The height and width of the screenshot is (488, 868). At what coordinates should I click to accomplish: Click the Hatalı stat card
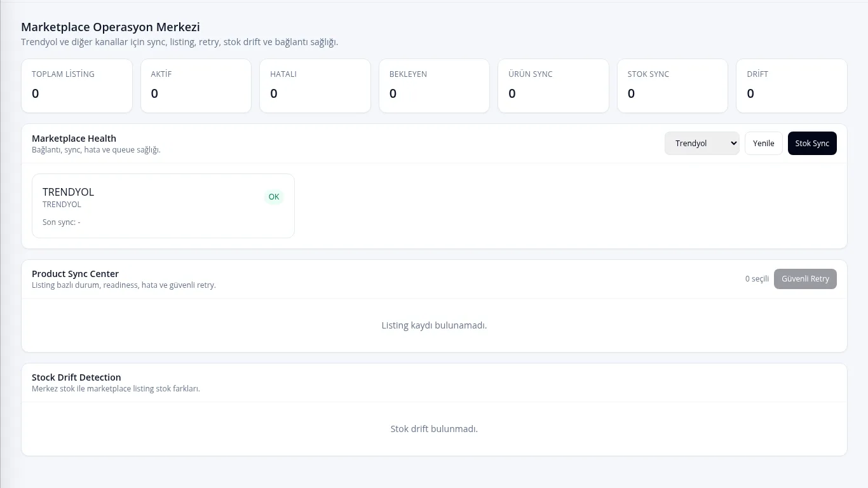click(x=315, y=86)
